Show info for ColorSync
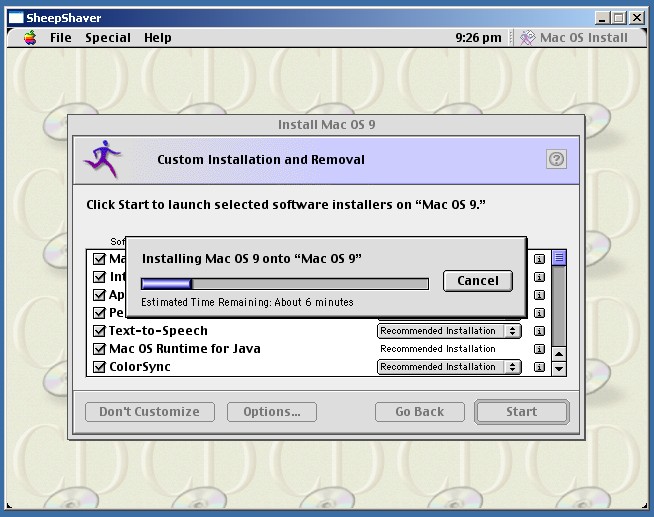The height and width of the screenshot is (517, 654). tap(539, 367)
